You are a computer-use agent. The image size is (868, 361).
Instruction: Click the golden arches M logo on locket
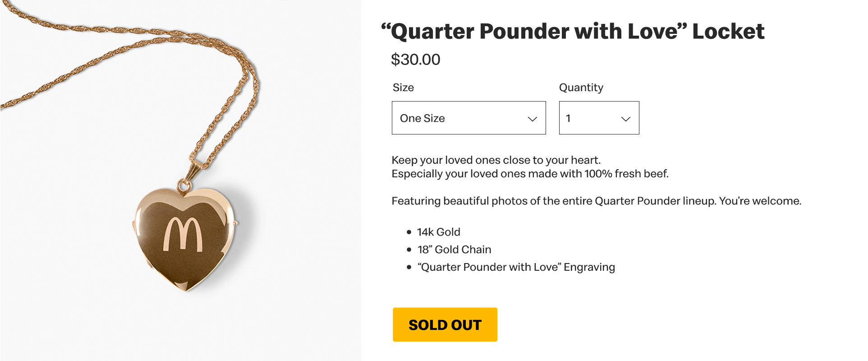coord(183,235)
